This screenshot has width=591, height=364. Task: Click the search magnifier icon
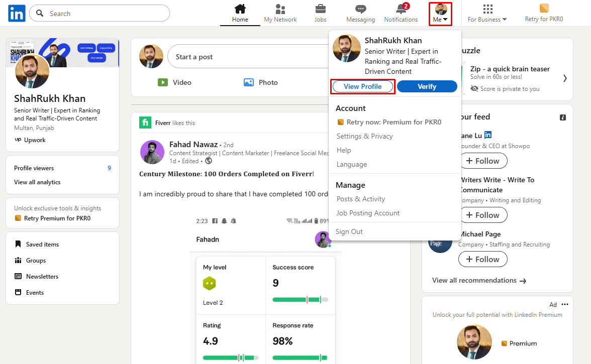click(40, 13)
